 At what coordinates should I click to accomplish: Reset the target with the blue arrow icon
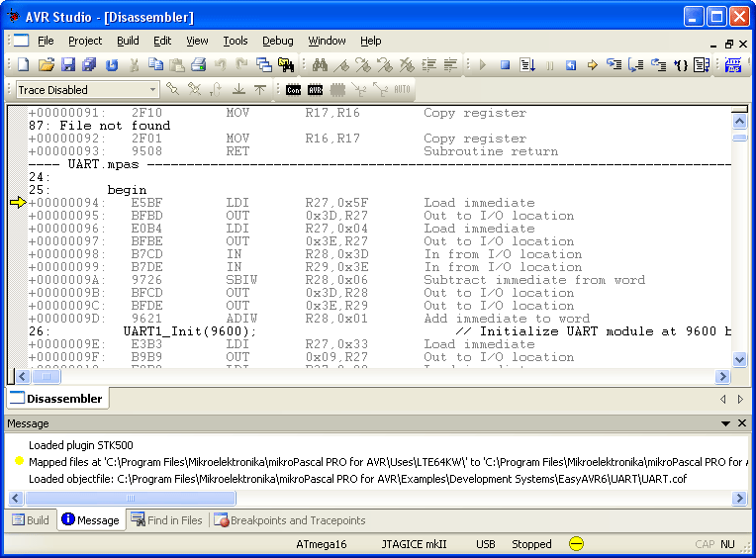tap(571, 64)
